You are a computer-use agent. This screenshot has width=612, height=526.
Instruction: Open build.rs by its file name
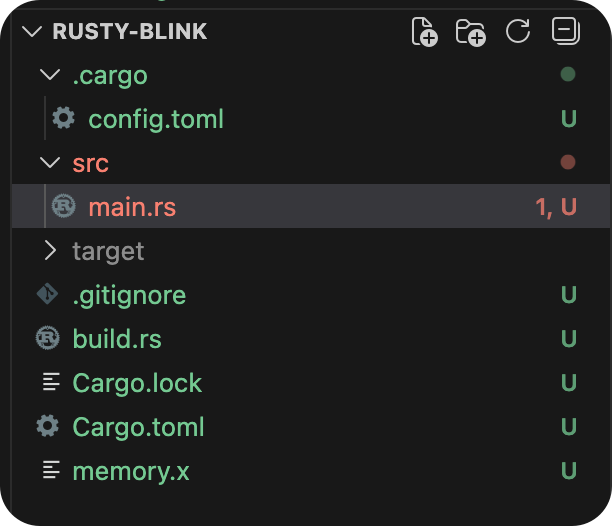[x=117, y=339]
